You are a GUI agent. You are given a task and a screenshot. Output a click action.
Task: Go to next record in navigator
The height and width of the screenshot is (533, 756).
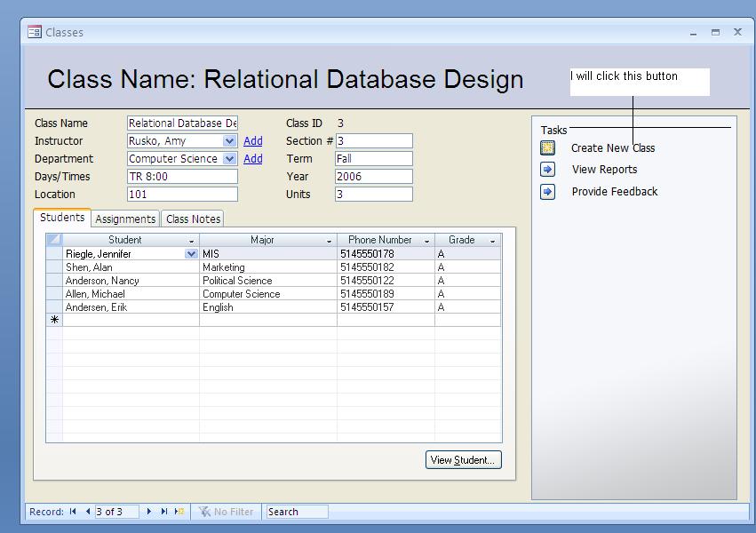(x=149, y=512)
